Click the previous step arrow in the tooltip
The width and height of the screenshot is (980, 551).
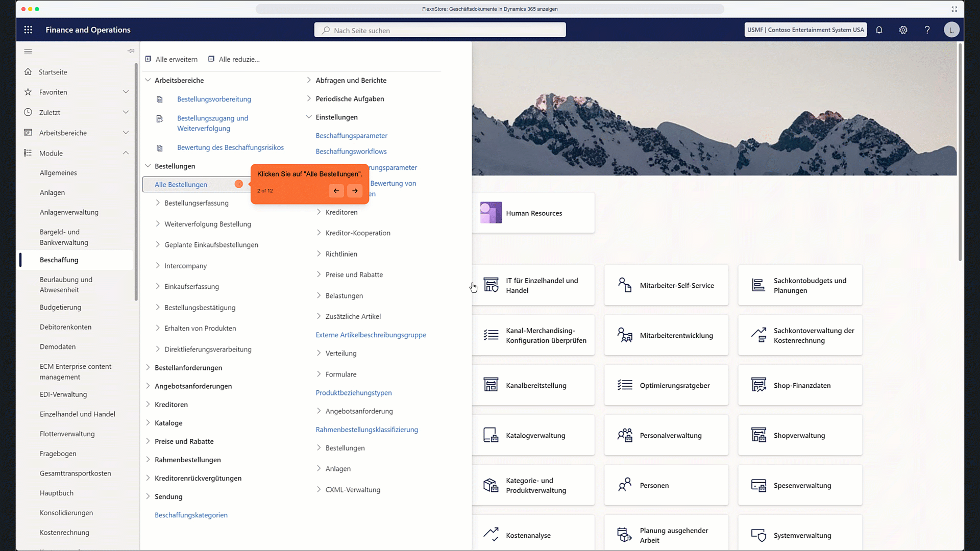click(336, 191)
